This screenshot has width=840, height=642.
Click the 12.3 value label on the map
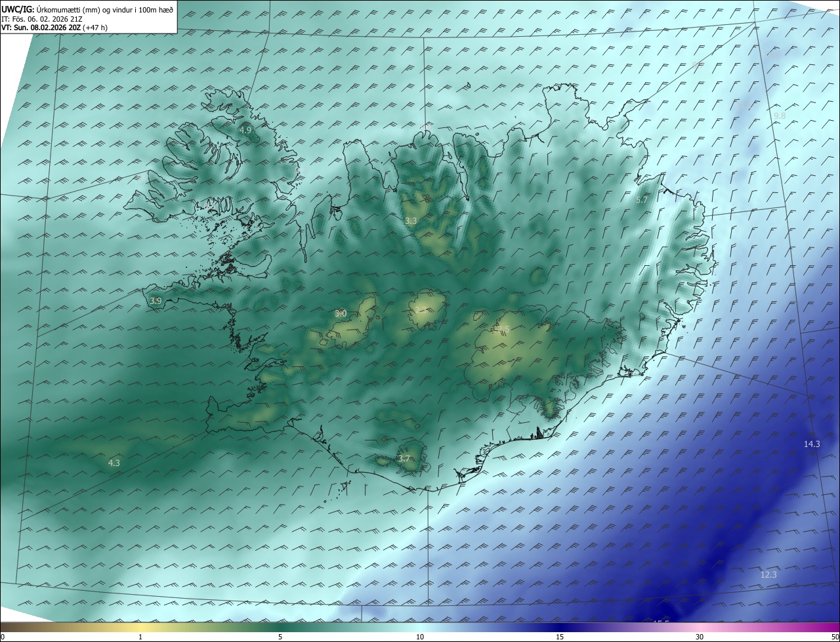pyautogui.click(x=768, y=575)
